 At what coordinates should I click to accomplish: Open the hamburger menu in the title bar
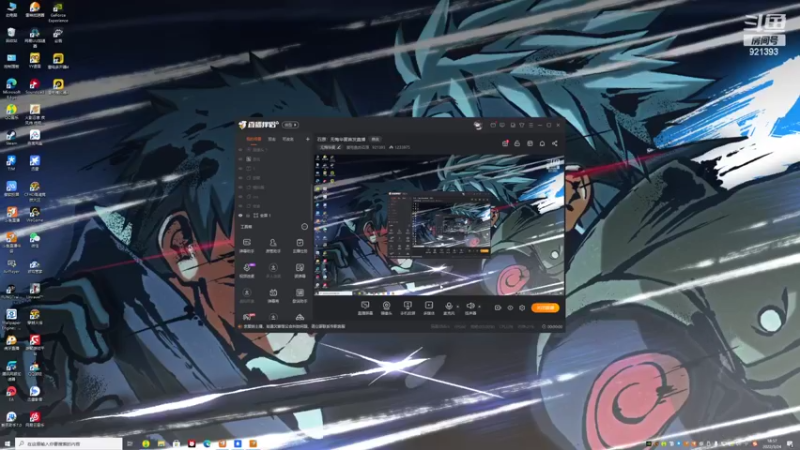click(x=531, y=125)
